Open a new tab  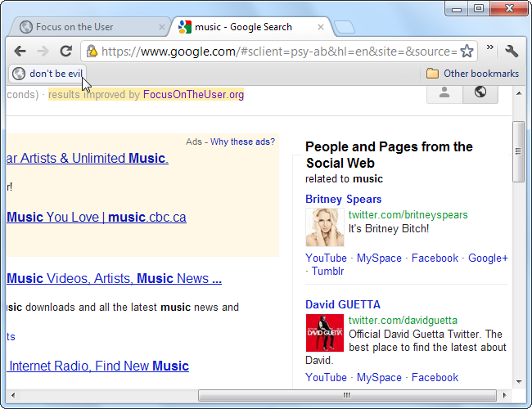[x=345, y=27]
